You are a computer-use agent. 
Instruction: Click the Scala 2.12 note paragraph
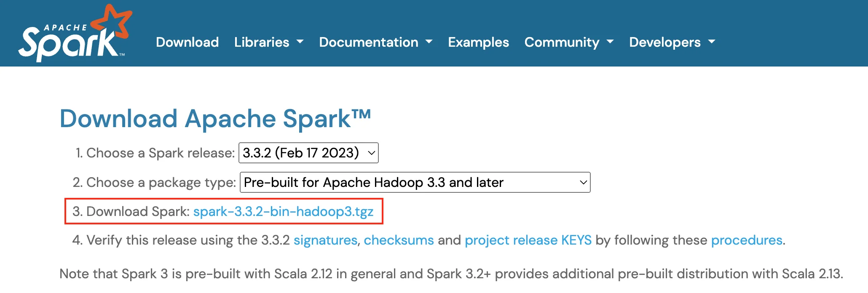[x=451, y=274]
